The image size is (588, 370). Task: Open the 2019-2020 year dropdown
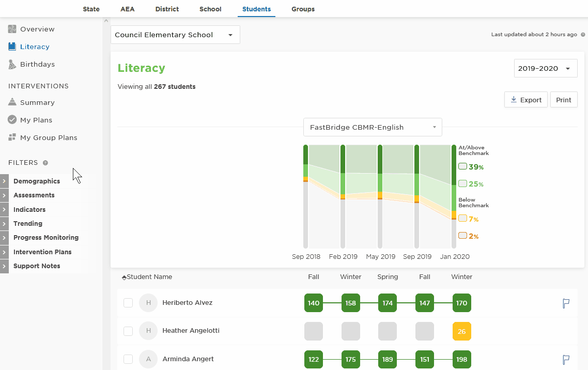[546, 68]
